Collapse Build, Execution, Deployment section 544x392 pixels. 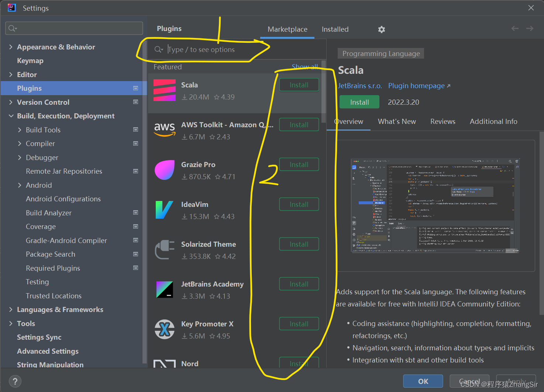11,116
